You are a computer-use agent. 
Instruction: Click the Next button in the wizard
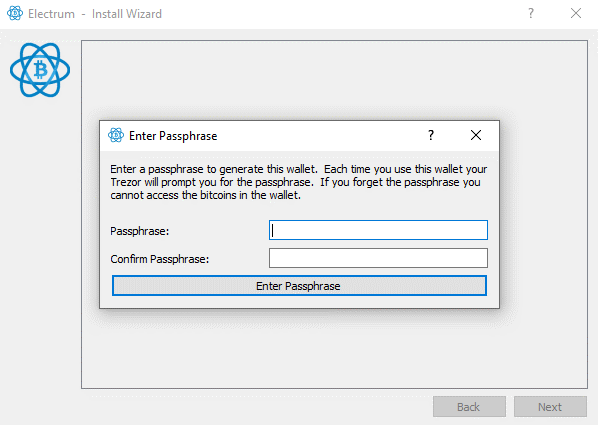coord(550,407)
